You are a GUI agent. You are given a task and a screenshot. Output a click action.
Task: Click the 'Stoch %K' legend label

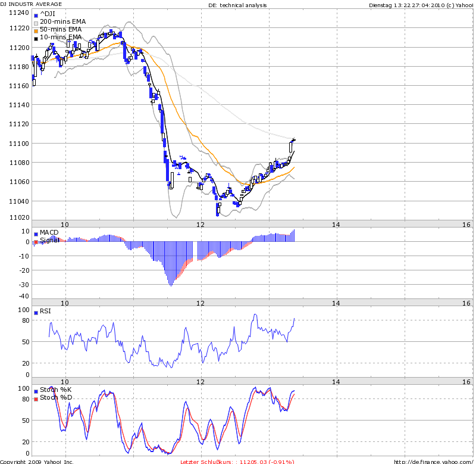(x=55, y=390)
